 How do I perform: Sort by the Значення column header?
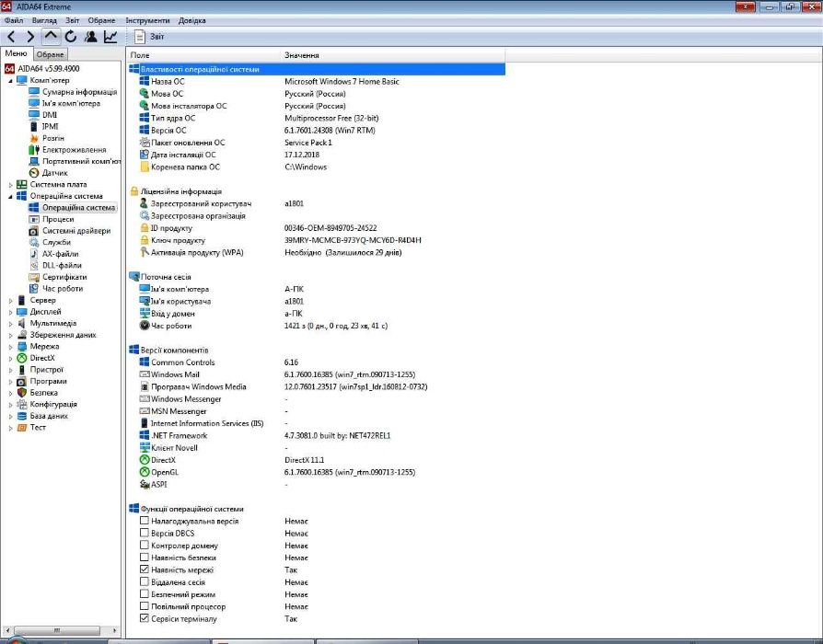(x=393, y=55)
